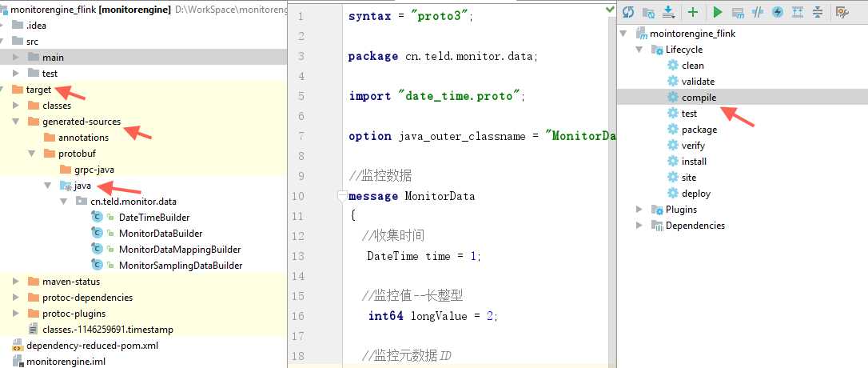Expand the protoc-dependencies folder arrow
Image resolution: width=868 pixels, height=368 pixels.
[x=15, y=298]
